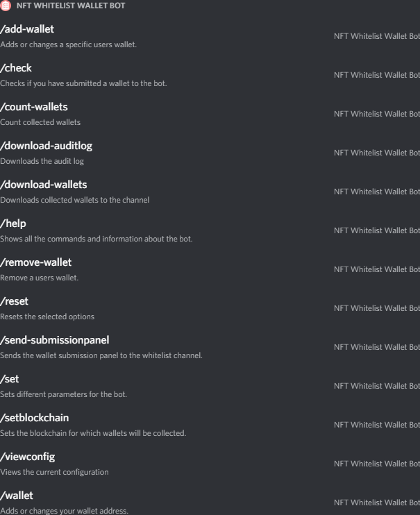Select the /send-submissionpanel command

tap(55, 340)
